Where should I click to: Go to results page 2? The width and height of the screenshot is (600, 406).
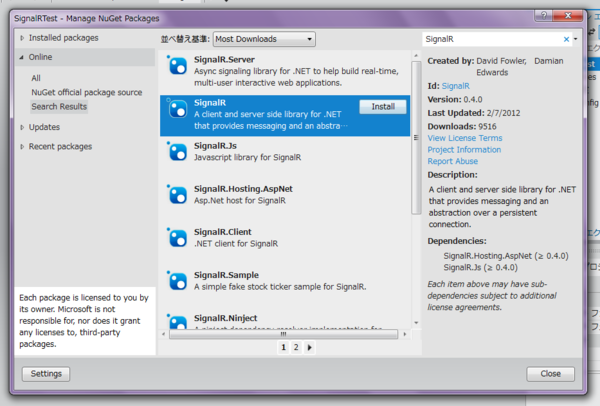(x=296, y=347)
